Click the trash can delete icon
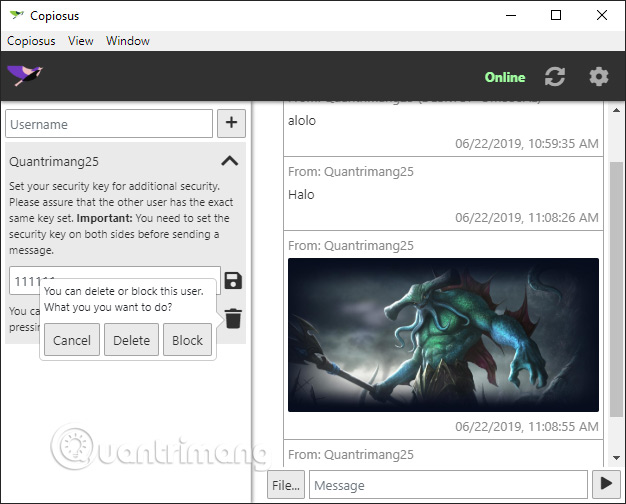Image resolution: width=626 pixels, height=504 pixels. (x=233, y=319)
